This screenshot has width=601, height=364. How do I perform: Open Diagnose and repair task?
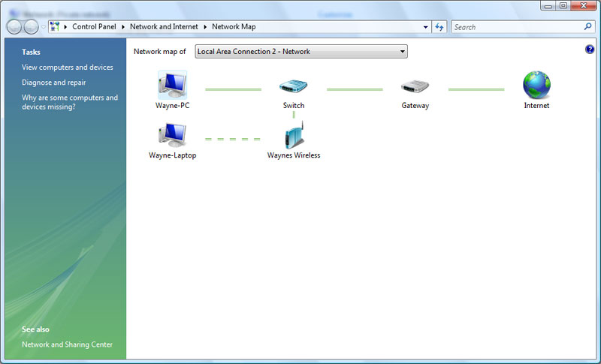53,83
